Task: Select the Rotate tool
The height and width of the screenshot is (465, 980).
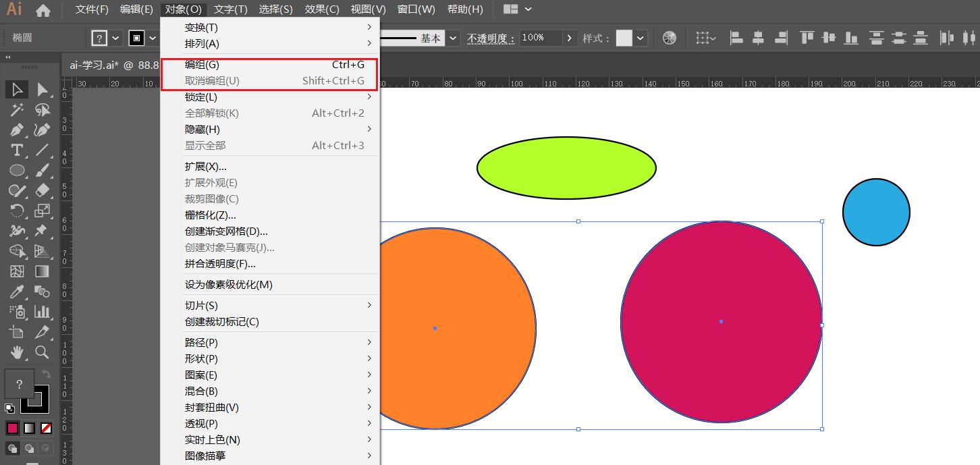Action: [x=18, y=211]
